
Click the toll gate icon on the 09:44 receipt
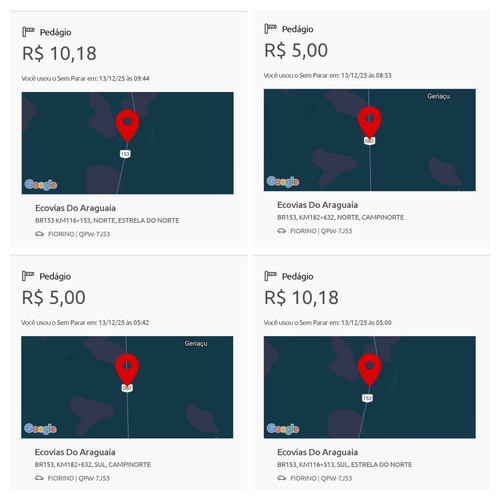point(28,32)
